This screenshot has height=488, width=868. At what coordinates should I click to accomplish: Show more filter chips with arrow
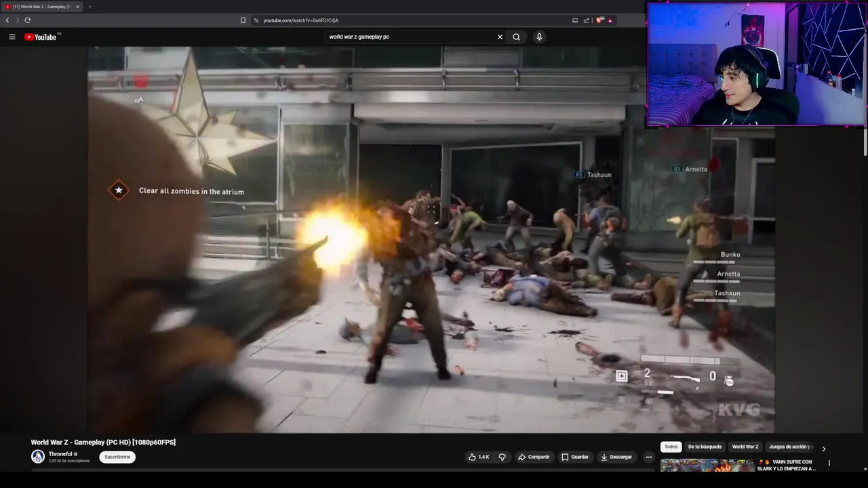click(824, 448)
